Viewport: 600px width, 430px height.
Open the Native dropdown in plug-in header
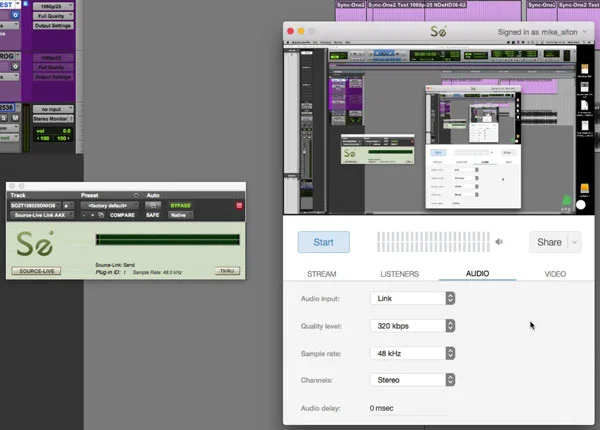(181, 215)
